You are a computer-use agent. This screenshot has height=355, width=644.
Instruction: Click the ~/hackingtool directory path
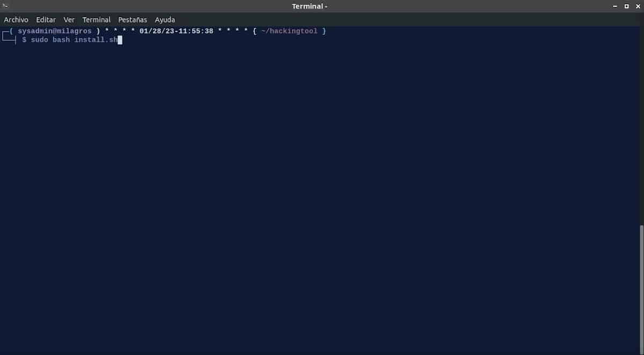(x=289, y=32)
